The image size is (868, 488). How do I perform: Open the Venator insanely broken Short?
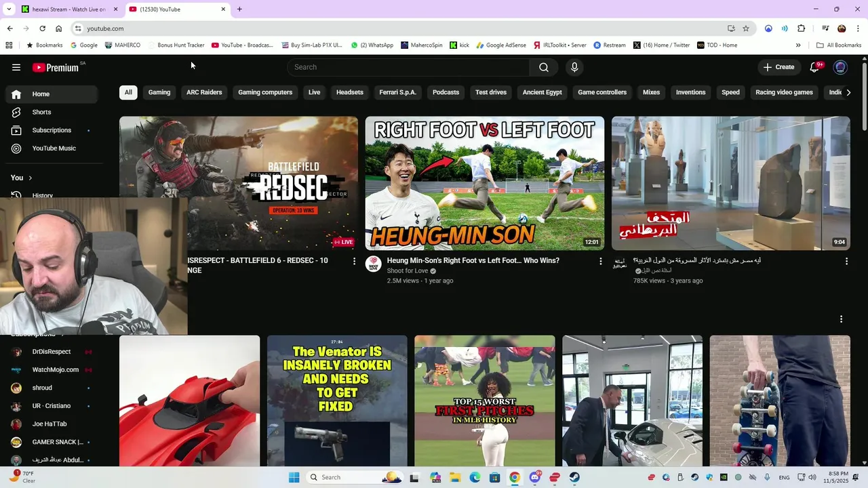point(337,401)
